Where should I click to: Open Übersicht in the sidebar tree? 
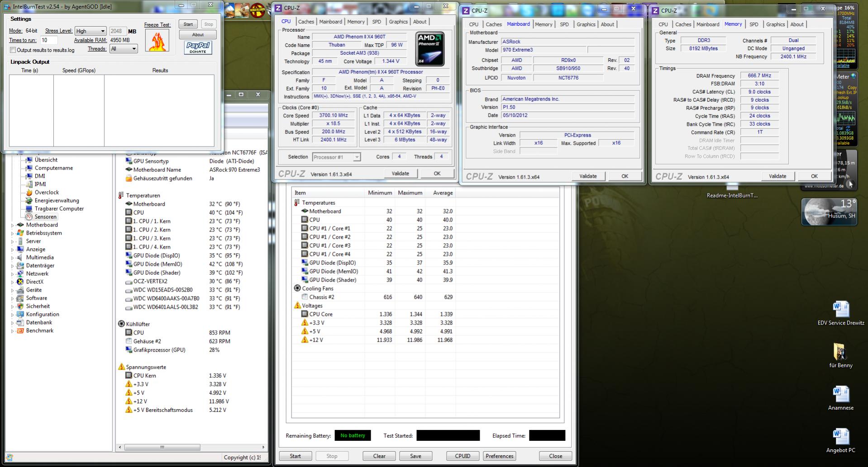click(x=46, y=160)
